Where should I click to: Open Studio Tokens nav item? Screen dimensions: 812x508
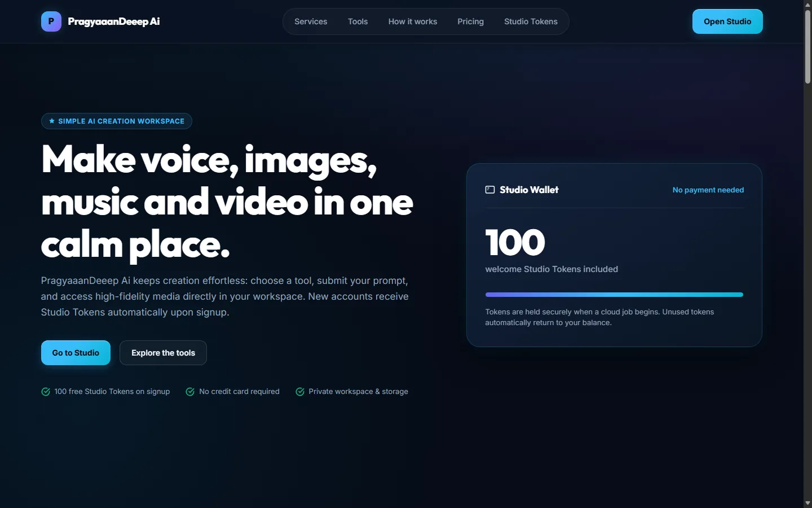[x=531, y=21]
